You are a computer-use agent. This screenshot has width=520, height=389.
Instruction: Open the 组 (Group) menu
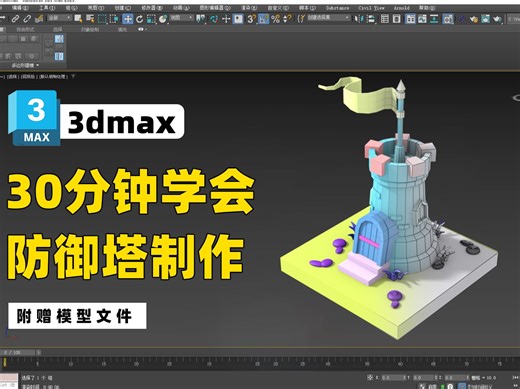[71, 8]
